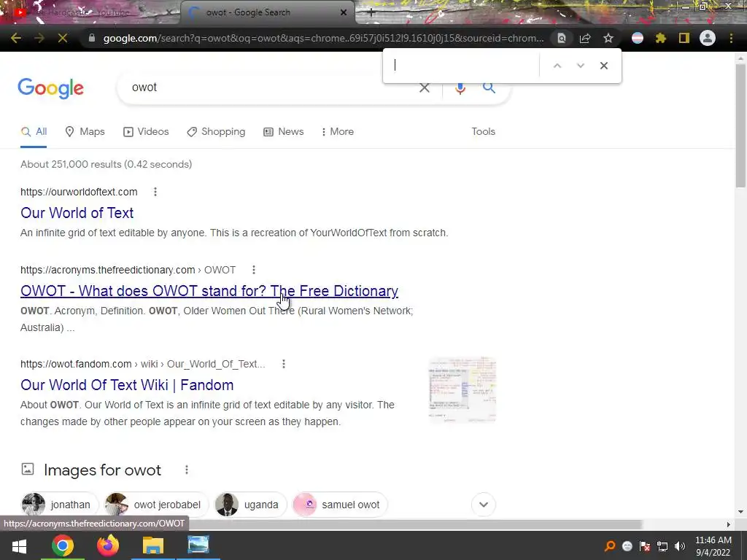The image size is (747, 560).
Task: Open the search Tools options
Action: pos(483,132)
